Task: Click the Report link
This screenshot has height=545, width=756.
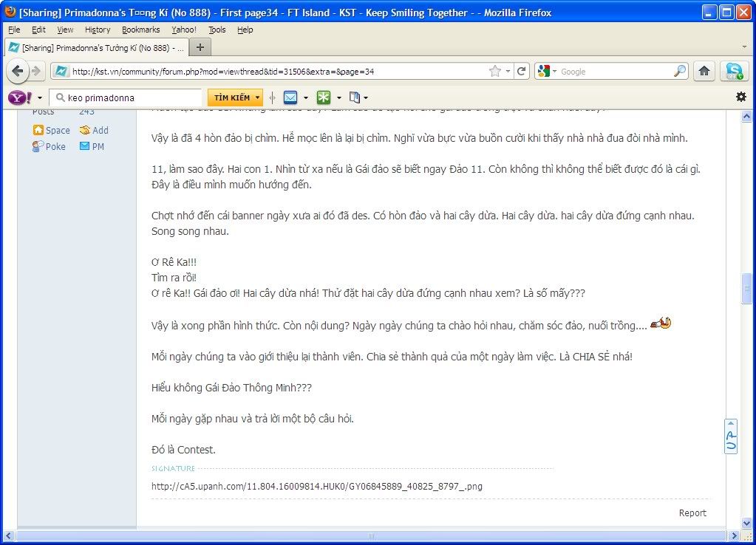Action: click(692, 513)
